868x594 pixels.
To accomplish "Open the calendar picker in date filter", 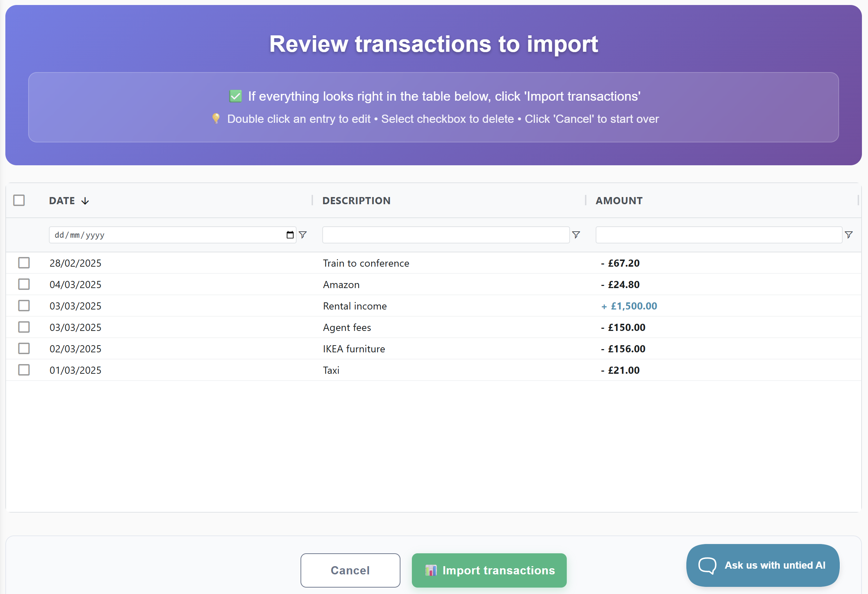I will (290, 235).
